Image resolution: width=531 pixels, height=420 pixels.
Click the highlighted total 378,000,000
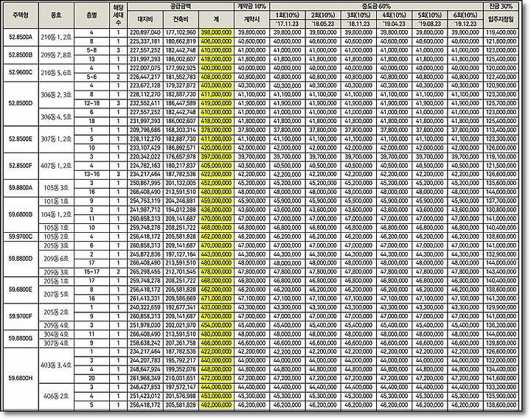216,130
